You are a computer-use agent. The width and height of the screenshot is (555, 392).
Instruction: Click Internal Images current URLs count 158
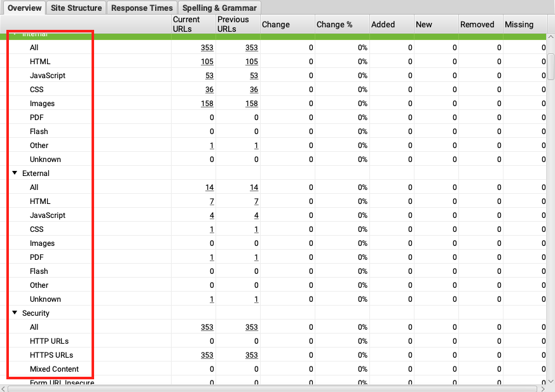(207, 104)
